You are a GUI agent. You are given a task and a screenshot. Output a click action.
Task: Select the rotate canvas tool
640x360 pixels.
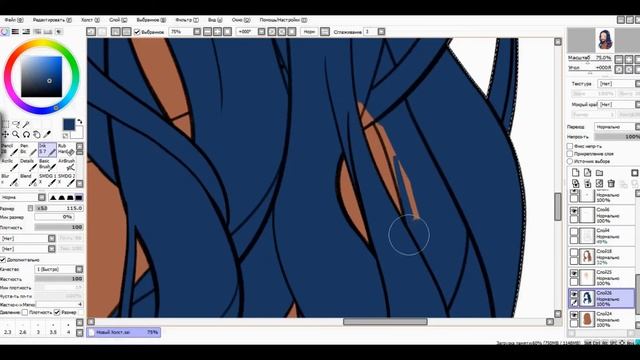(x=26, y=134)
